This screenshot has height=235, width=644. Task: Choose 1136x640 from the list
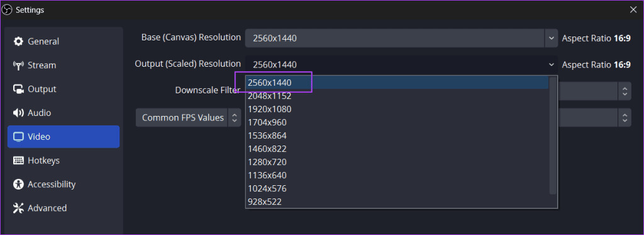[397, 175]
